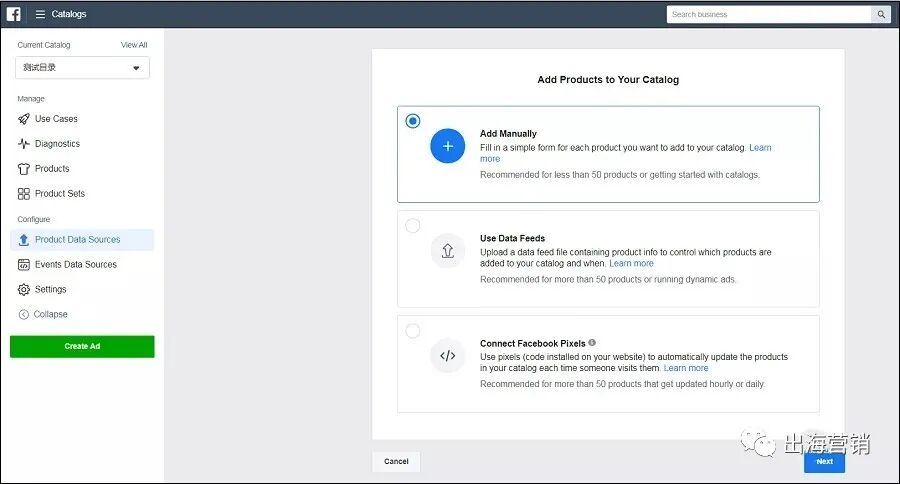This screenshot has width=900, height=484.
Task: Click info icon next to Connect Facebook Pixels
Action: coord(592,343)
